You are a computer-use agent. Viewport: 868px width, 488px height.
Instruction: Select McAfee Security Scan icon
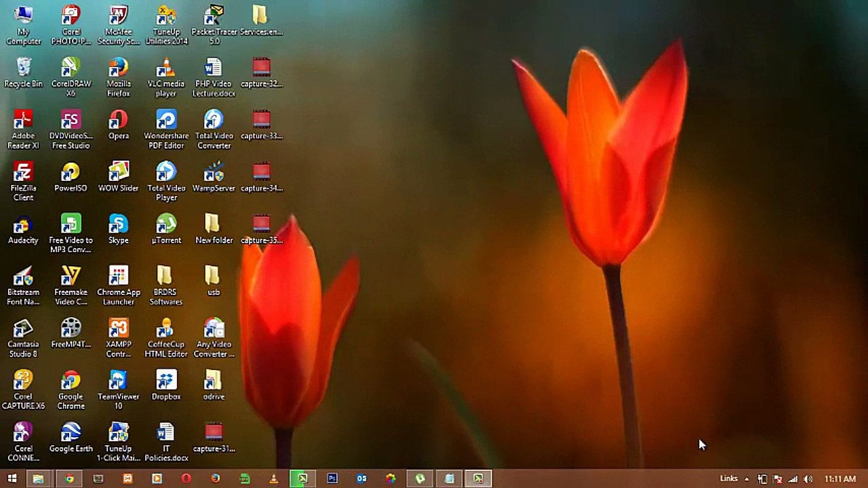point(119,25)
